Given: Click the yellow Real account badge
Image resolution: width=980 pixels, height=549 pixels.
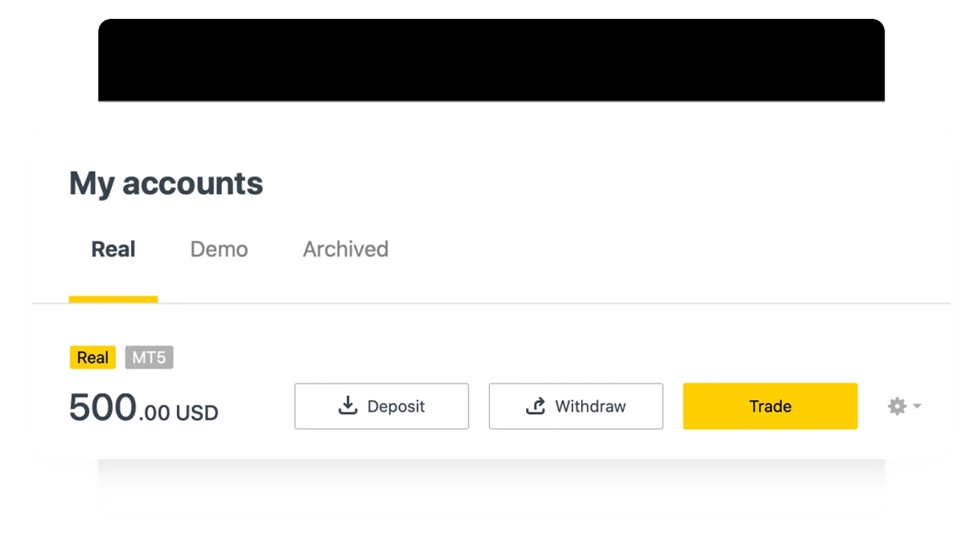Looking at the screenshot, I should pos(93,358).
